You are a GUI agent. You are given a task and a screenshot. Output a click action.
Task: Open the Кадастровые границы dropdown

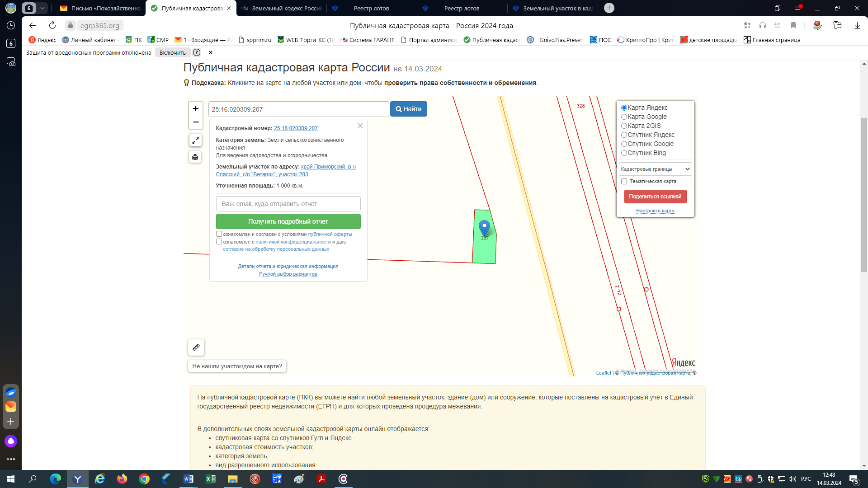pyautogui.click(x=655, y=169)
